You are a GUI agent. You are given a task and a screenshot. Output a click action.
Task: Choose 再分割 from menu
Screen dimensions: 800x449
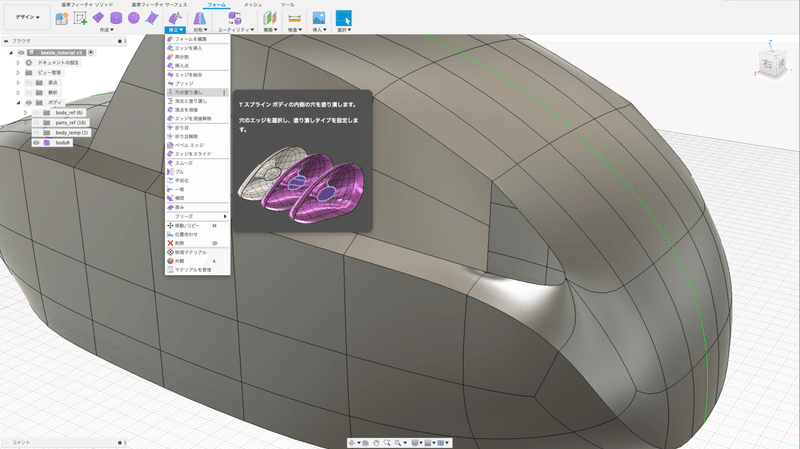197,57
